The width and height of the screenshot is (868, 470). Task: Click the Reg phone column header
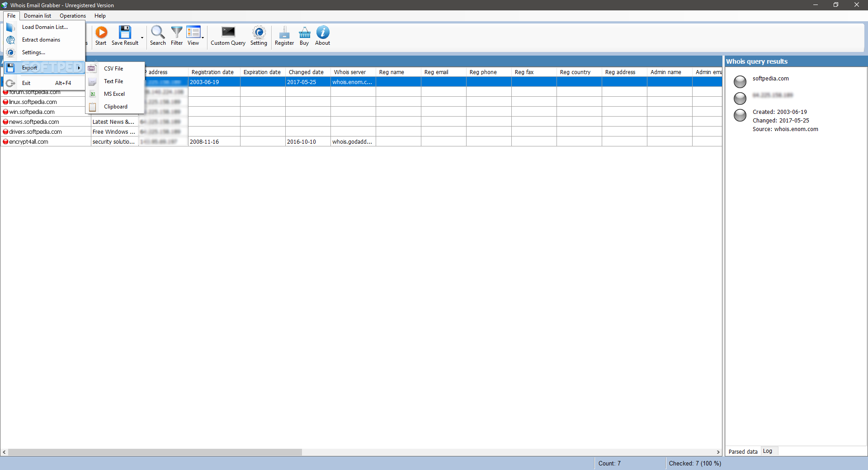point(489,72)
